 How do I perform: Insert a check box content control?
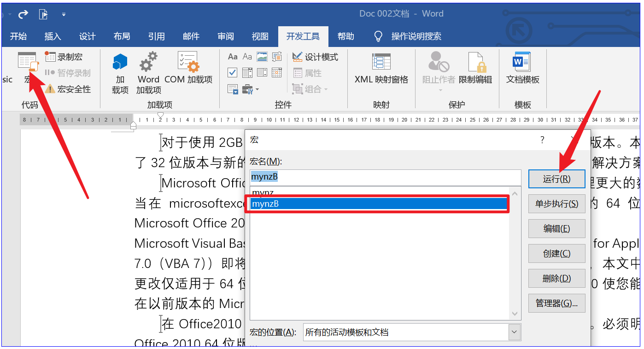232,73
